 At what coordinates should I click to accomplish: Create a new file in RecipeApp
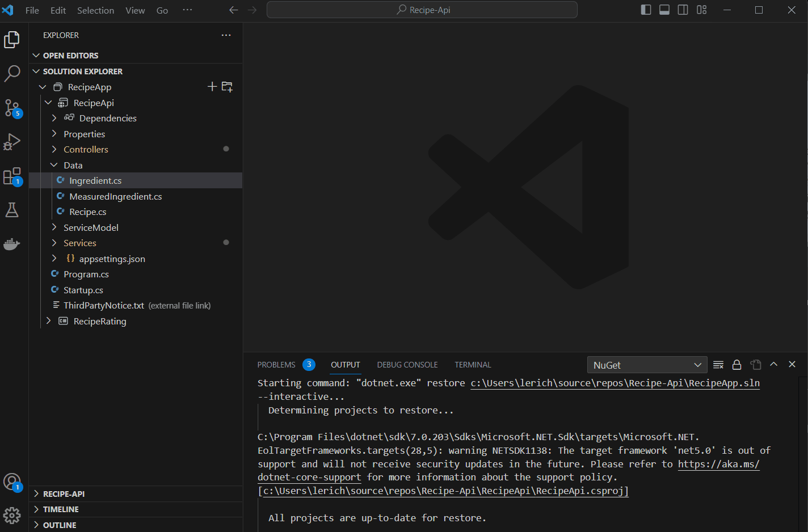(212, 86)
